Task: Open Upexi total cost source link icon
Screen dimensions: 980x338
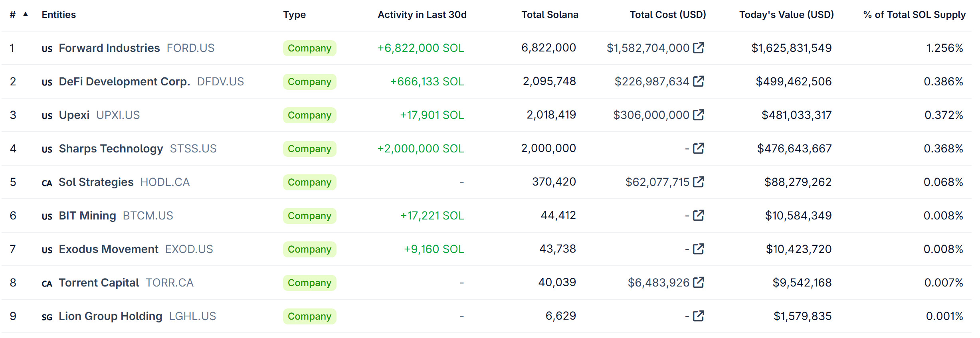Action: (698, 115)
